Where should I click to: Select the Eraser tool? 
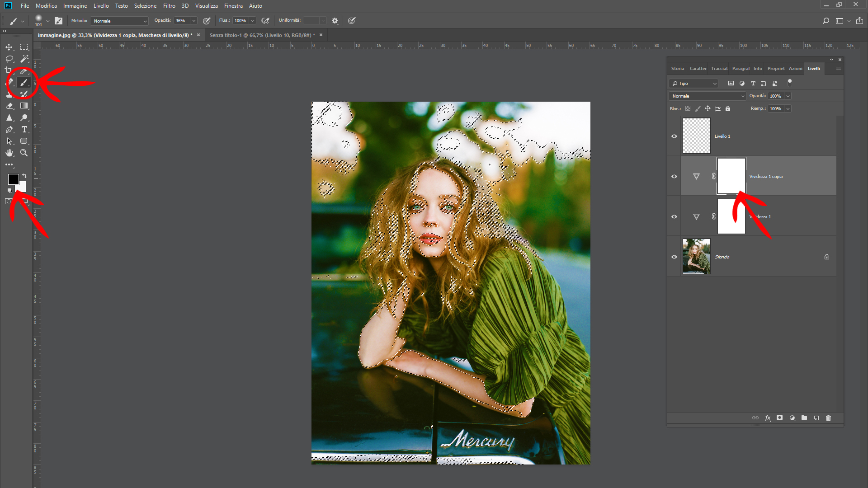(x=9, y=106)
